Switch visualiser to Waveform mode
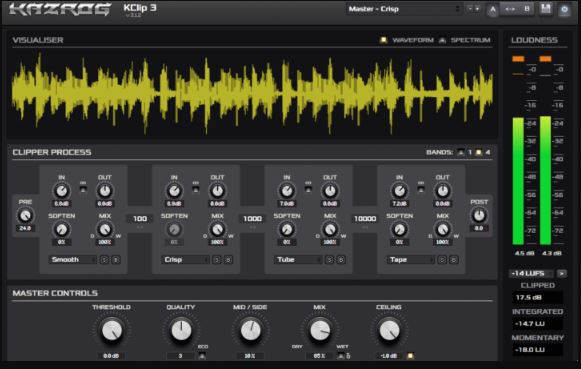 click(383, 40)
